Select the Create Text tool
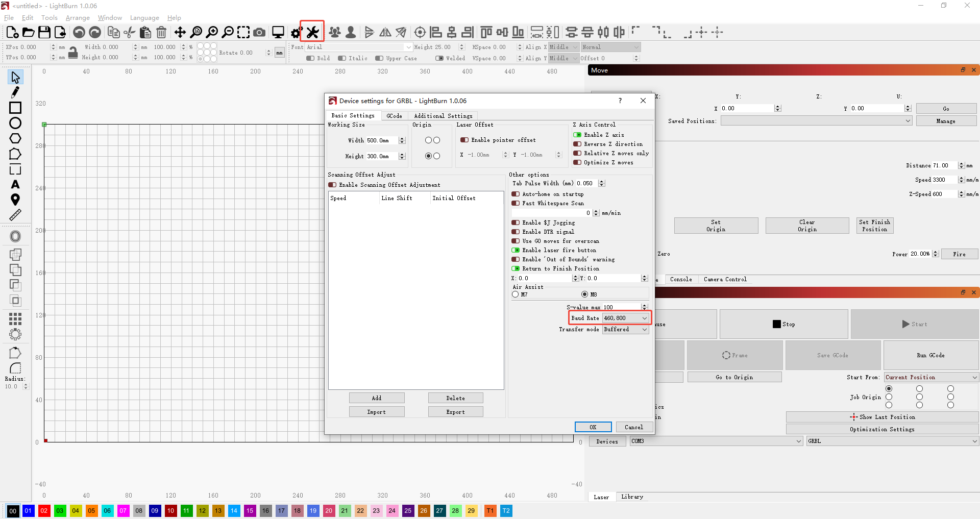The height and width of the screenshot is (519, 980). (15, 184)
